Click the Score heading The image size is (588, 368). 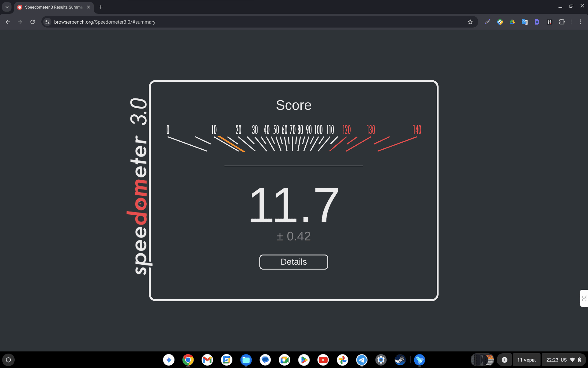294,105
